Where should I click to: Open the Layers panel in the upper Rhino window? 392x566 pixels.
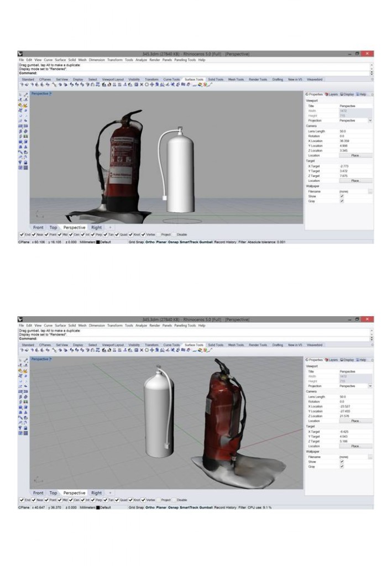[x=332, y=95]
